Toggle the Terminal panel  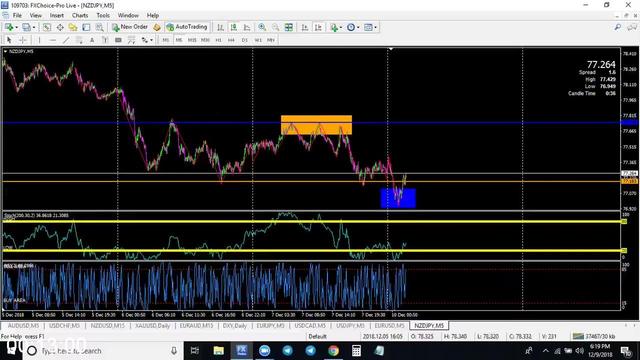[86, 27]
